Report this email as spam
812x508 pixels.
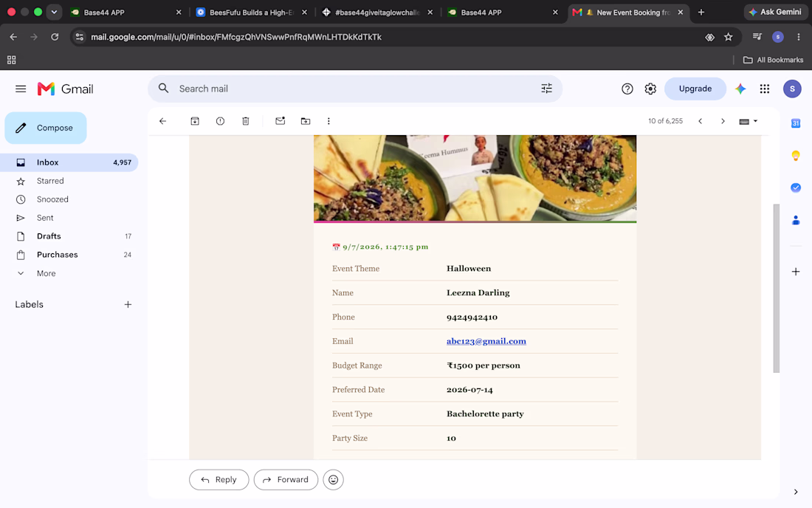(x=220, y=121)
